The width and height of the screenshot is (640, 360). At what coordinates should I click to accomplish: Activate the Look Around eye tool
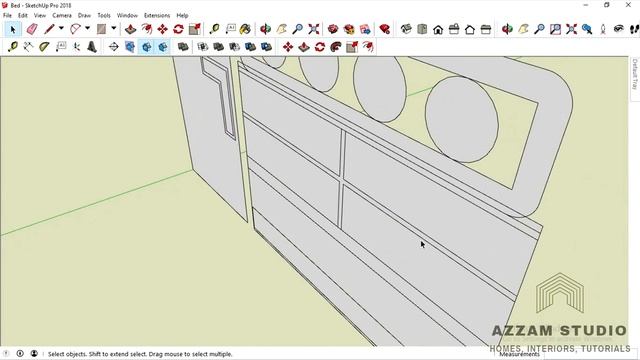point(619,29)
